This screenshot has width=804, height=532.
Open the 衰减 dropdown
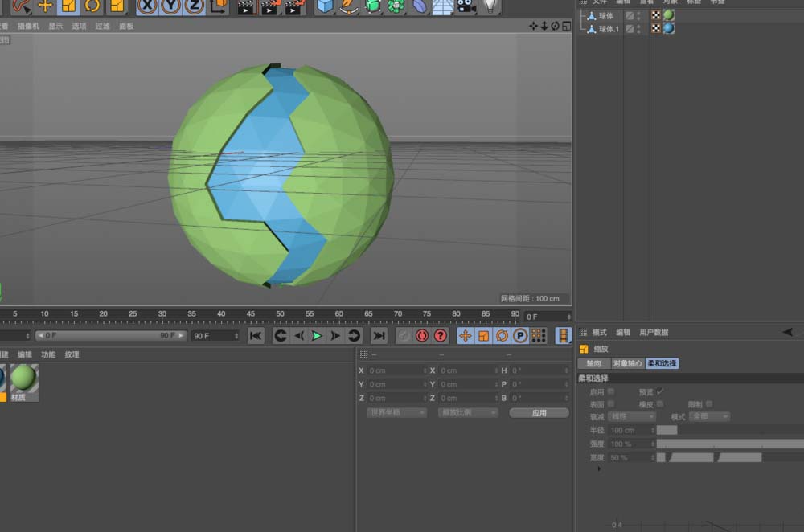[632, 417]
